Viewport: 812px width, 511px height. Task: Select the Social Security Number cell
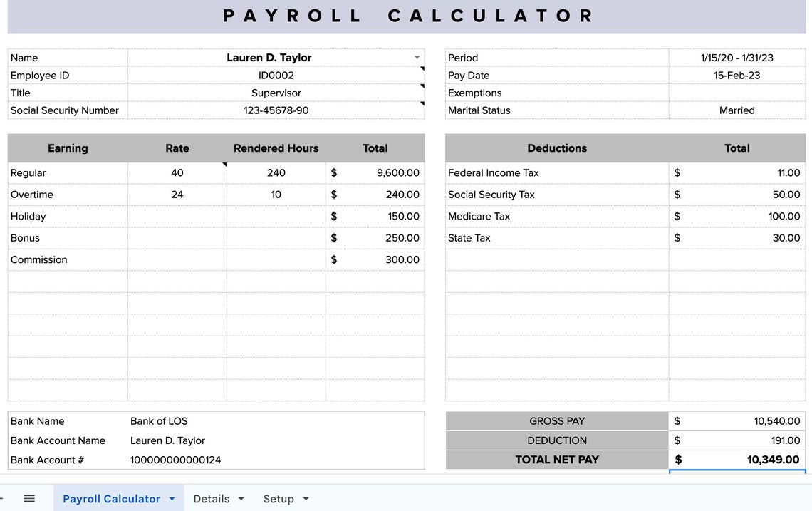coord(276,110)
